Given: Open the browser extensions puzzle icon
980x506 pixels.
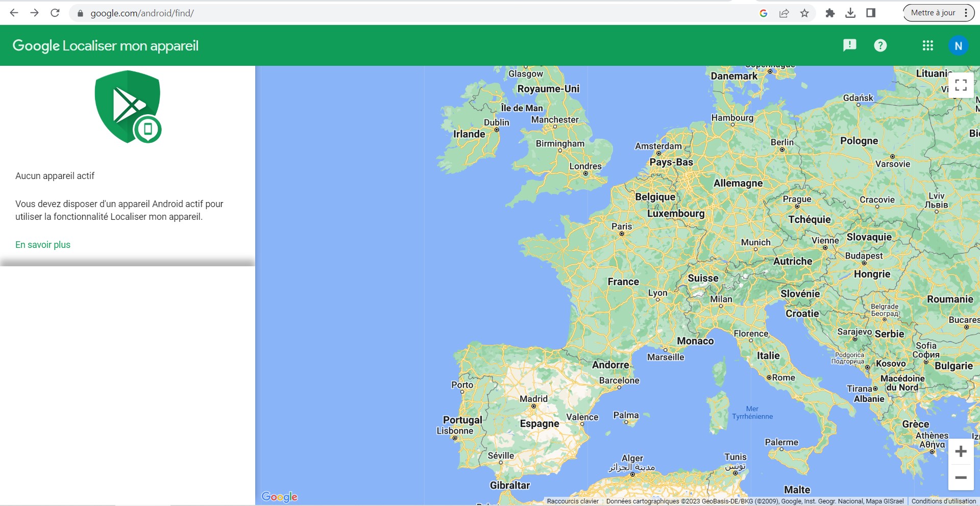Looking at the screenshot, I should point(830,13).
